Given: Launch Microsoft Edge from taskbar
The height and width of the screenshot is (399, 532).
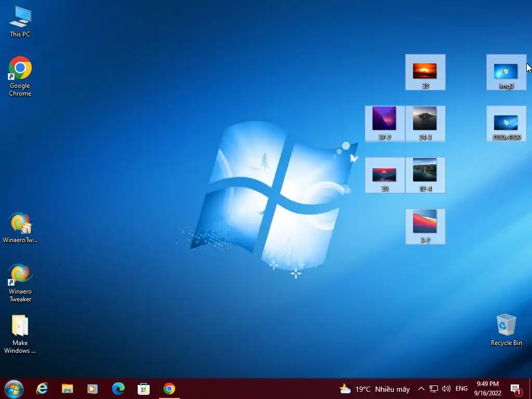Looking at the screenshot, I should pos(118,389).
